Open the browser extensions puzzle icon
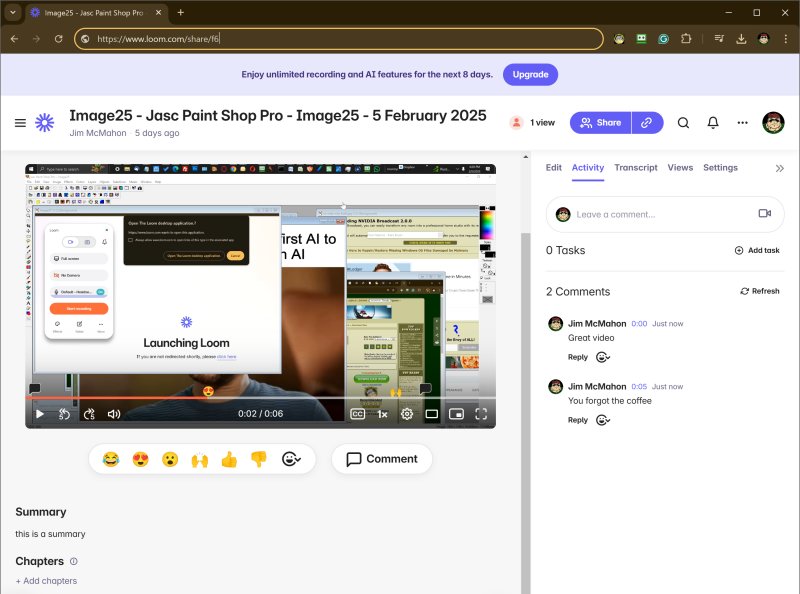 click(x=686, y=39)
